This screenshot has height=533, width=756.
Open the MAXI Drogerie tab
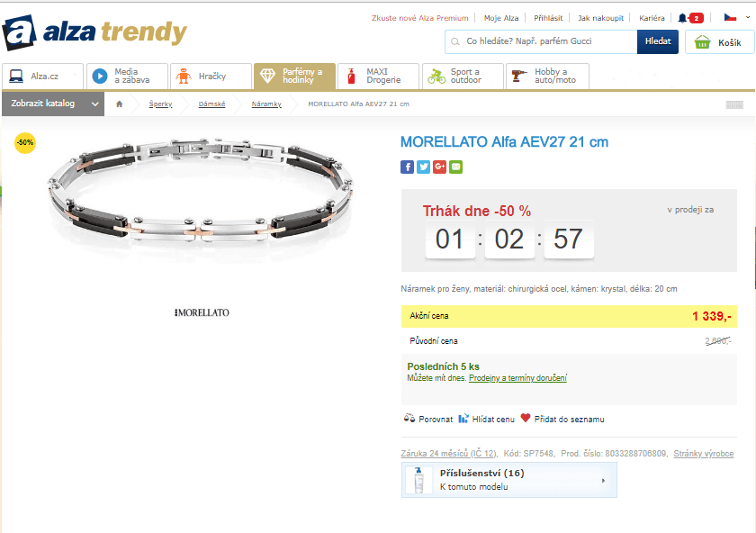point(378,77)
